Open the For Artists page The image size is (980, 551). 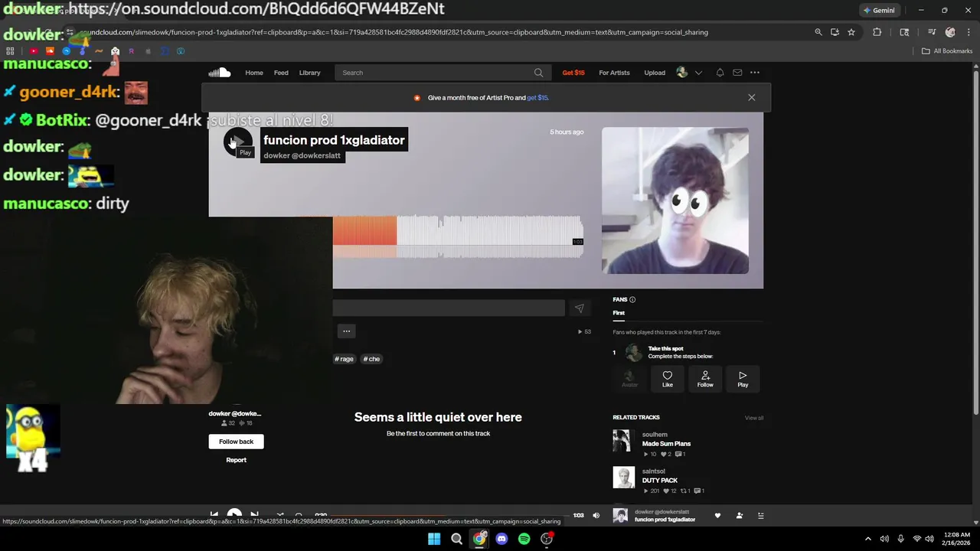(614, 73)
